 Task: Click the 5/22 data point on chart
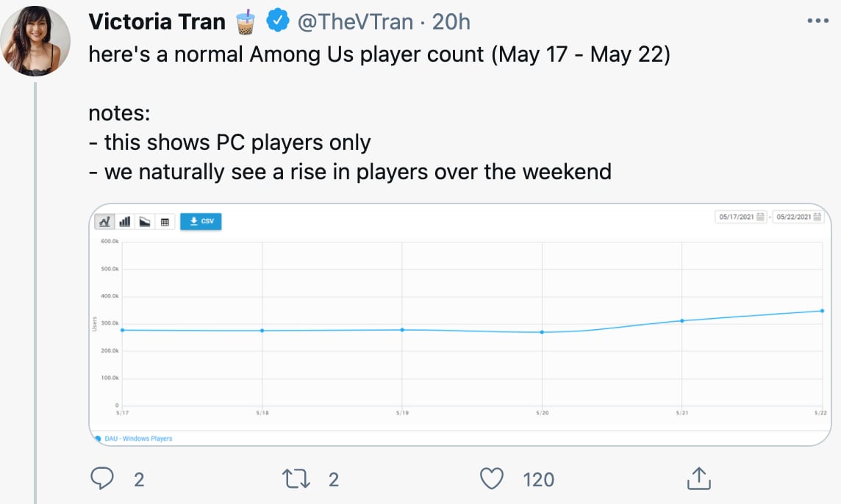pyautogui.click(x=822, y=311)
